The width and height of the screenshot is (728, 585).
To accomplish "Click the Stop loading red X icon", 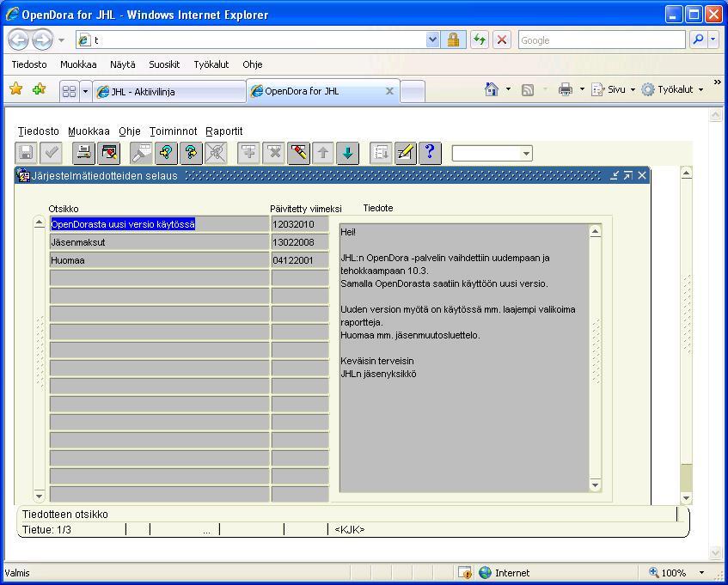I will pyautogui.click(x=501, y=40).
